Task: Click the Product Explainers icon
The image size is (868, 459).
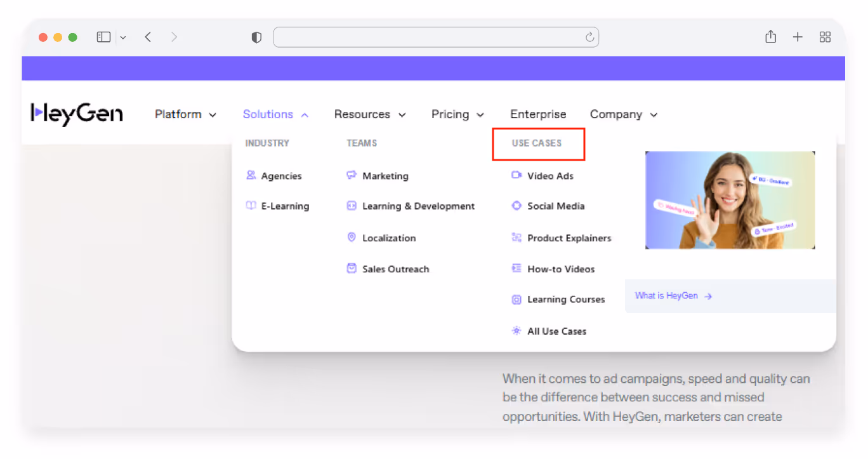Action: 516,237
